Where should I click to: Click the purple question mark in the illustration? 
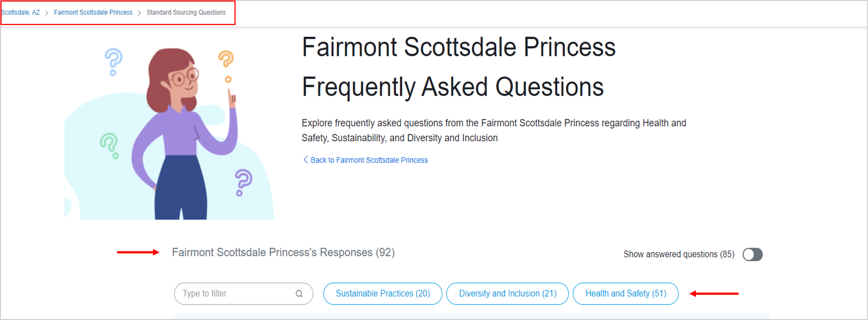coord(243,182)
